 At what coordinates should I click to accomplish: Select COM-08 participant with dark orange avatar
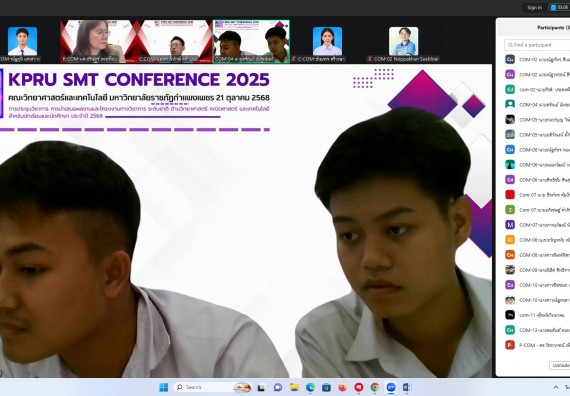coord(537,255)
